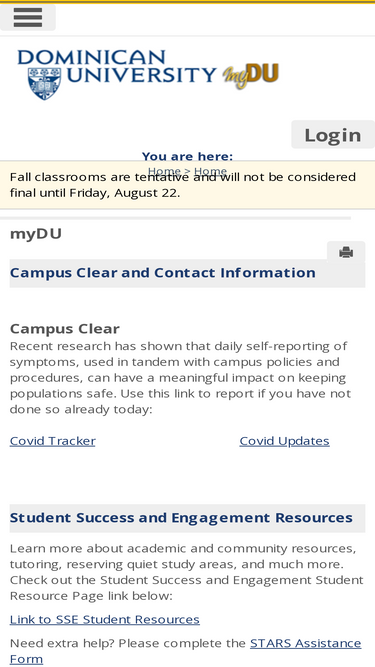Click the myDU page title heading
Screen dimensions: 375x667
36,234
